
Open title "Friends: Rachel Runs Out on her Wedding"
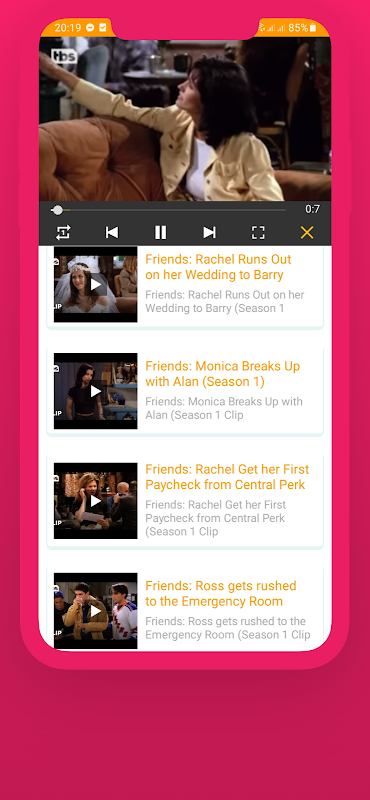point(218,267)
